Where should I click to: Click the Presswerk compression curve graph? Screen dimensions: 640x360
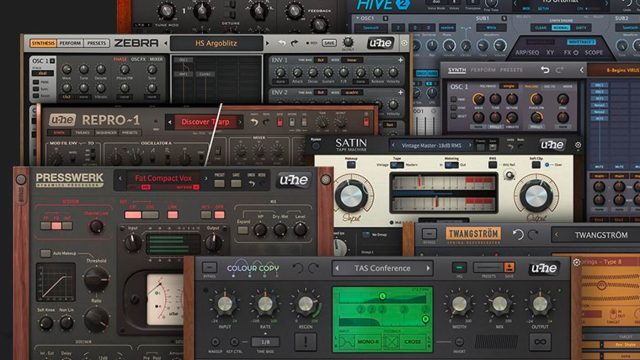[x=56, y=282]
